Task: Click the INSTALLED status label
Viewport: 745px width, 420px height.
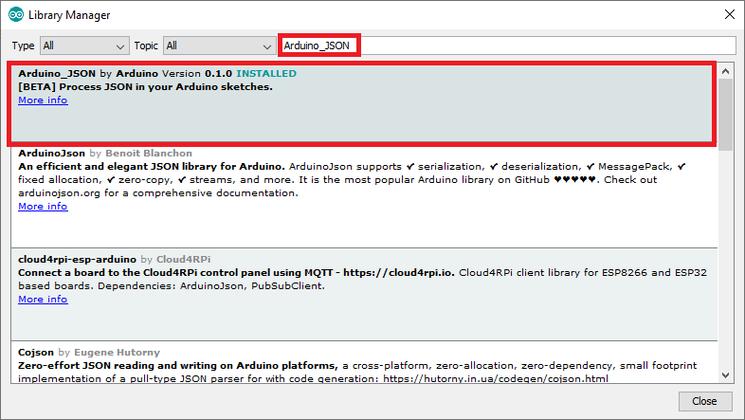Action: pos(266,74)
